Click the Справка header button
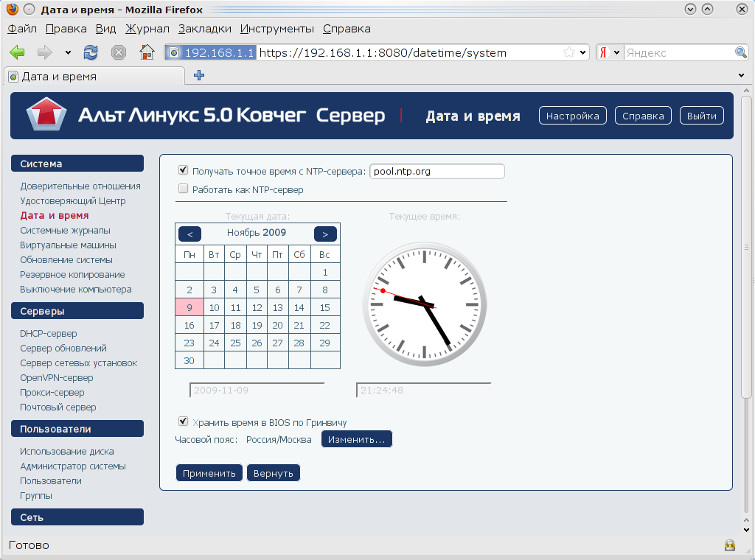This screenshot has height=560, width=755. tap(643, 116)
